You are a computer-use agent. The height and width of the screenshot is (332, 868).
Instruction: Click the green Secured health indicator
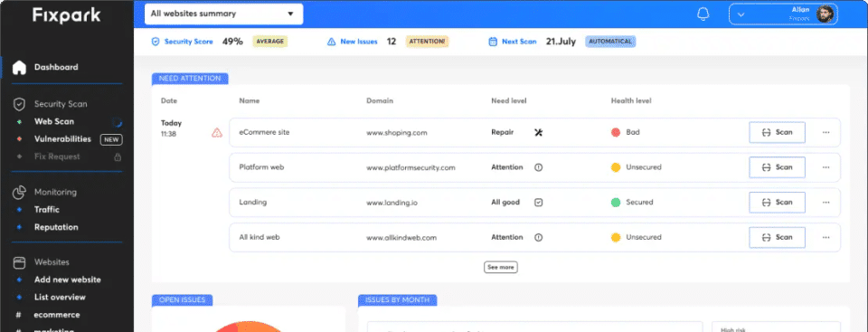(616, 203)
